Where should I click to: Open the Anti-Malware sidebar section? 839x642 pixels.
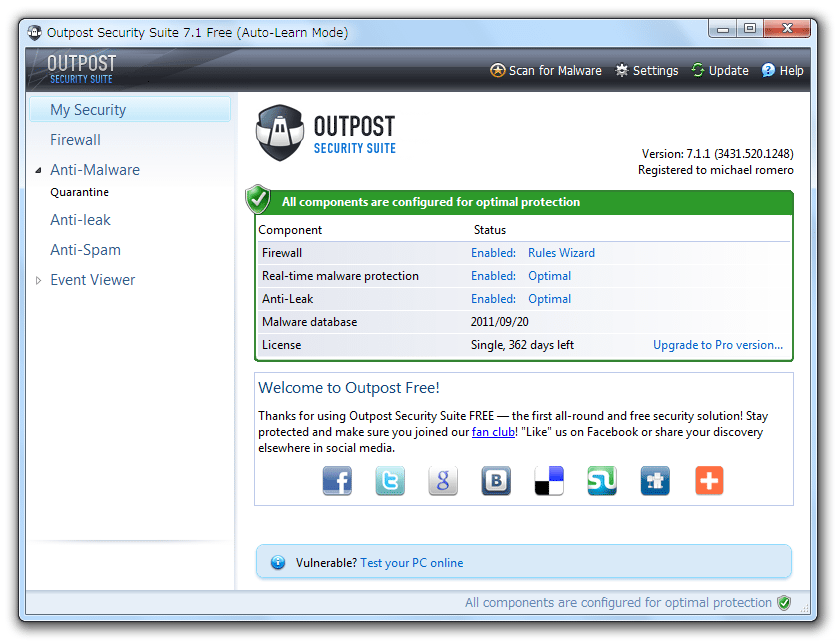pos(95,170)
